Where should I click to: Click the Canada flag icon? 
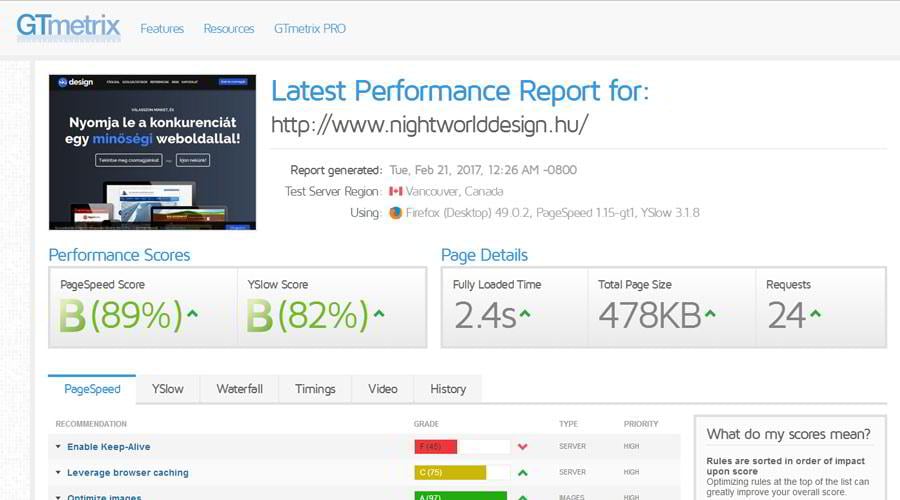tap(395, 191)
